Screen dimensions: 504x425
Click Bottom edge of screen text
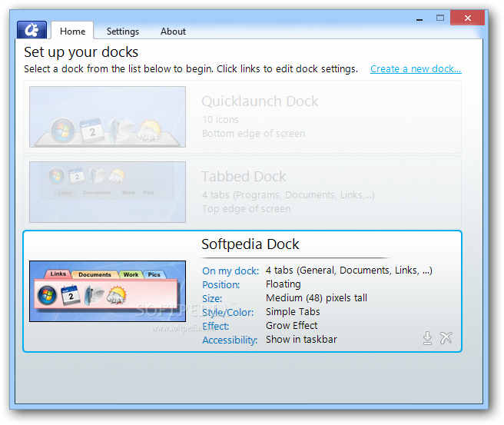coord(254,134)
